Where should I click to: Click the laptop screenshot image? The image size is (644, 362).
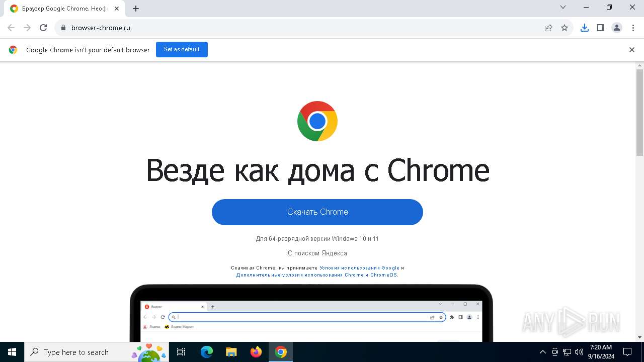[311, 313]
